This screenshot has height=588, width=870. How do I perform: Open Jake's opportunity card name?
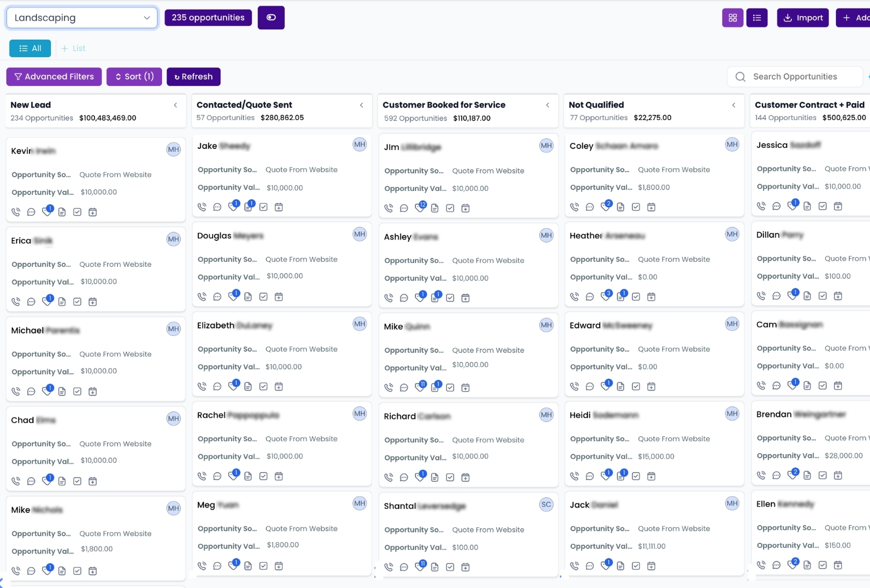tap(224, 146)
